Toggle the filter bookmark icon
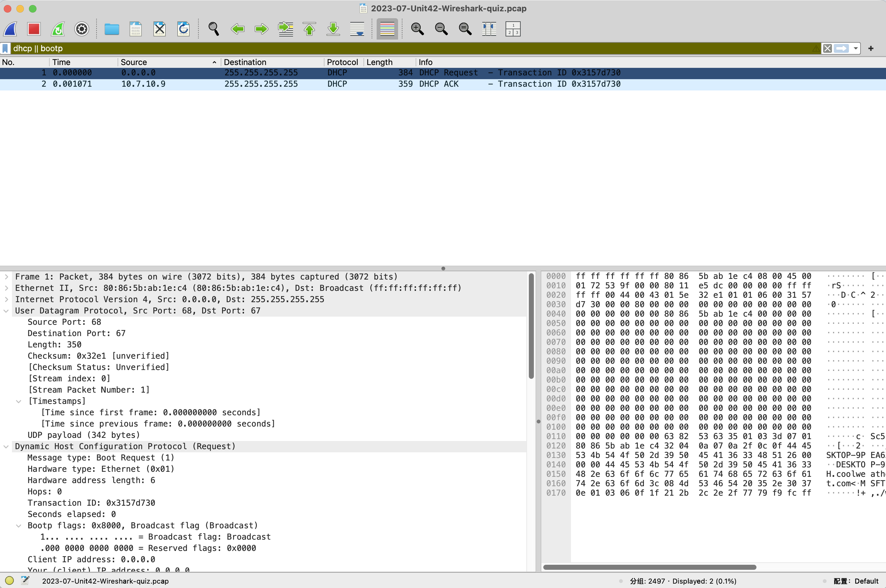 coord(5,48)
